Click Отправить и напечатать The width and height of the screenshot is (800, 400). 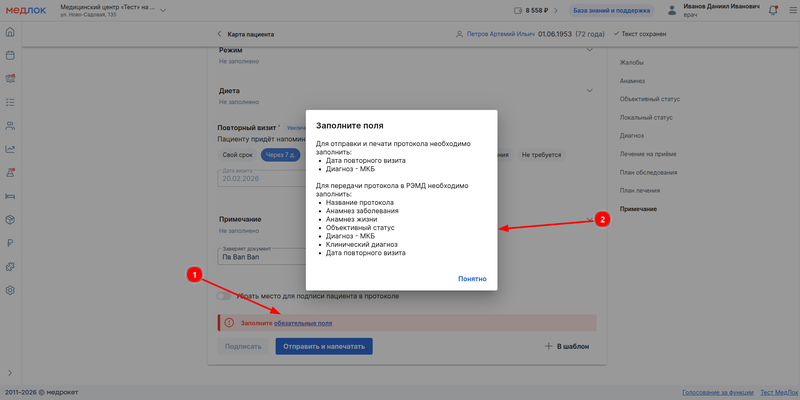(324, 346)
